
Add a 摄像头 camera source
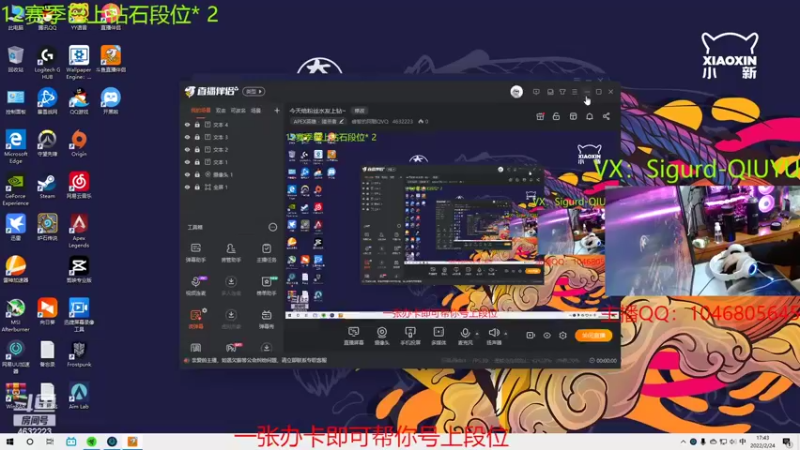[x=382, y=336]
